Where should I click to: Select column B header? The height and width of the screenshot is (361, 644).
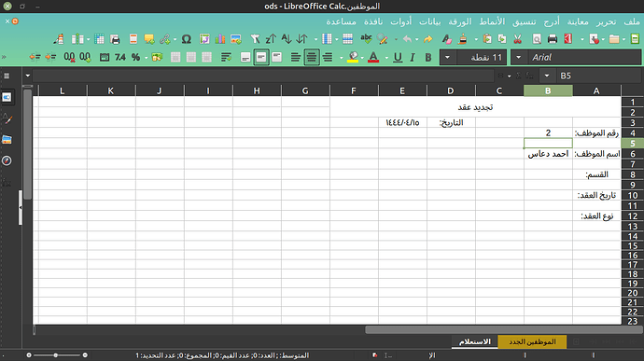(x=548, y=90)
